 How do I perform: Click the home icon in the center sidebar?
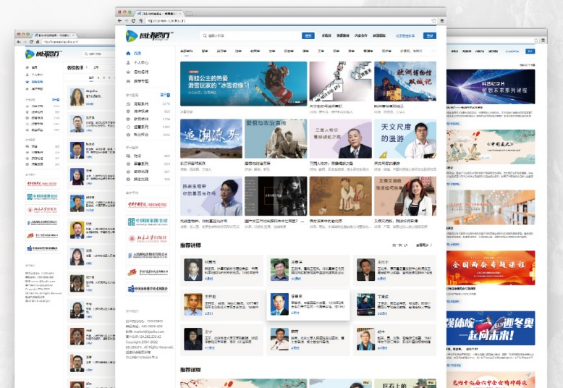click(128, 53)
